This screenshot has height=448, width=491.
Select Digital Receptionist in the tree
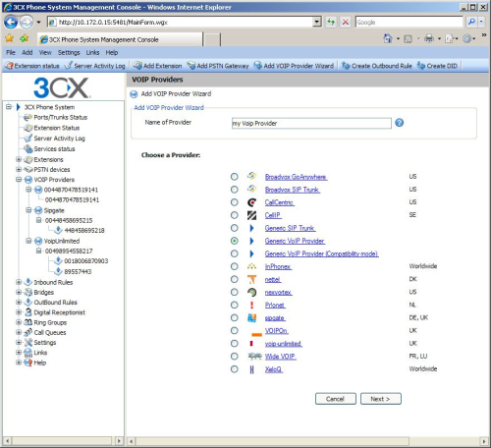click(59, 312)
